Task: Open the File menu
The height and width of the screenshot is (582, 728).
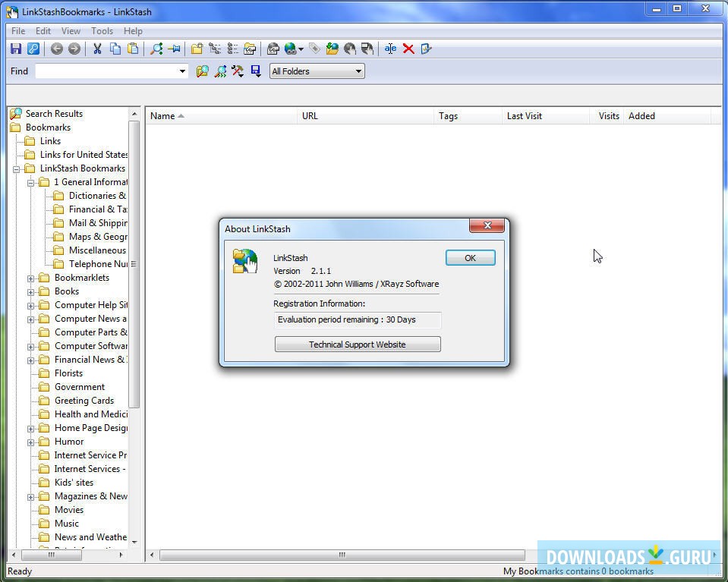Action: coord(18,31)
